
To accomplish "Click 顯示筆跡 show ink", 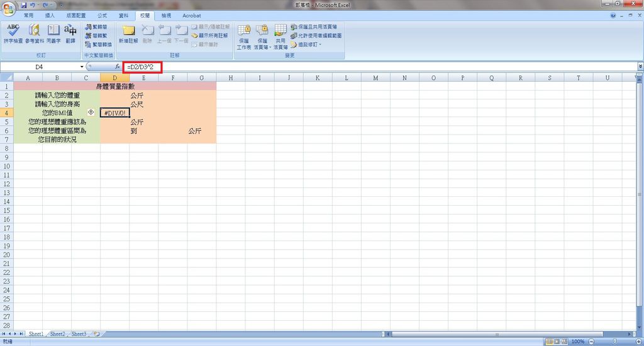I will click(205, 45).
